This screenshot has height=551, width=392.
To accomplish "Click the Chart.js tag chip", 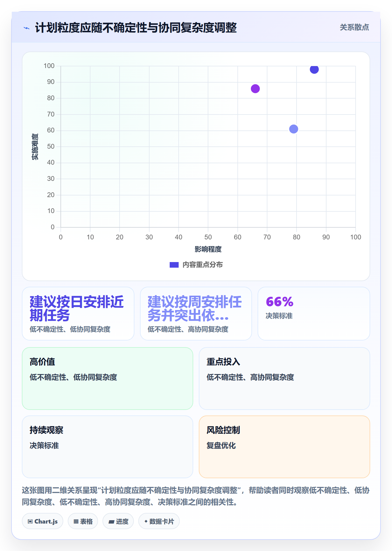I will (43, 521).
